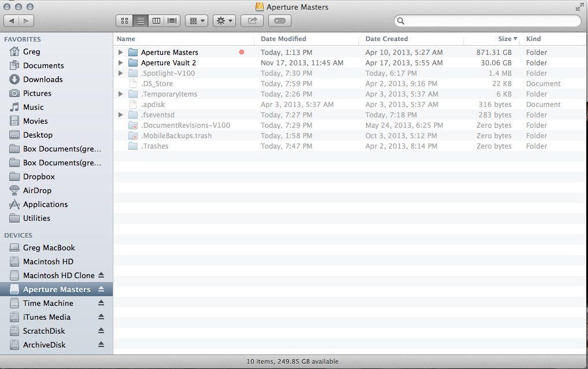Image resolution: width=588 pixels, height=369 pixels.
Task: Expand the Aperture Masters folder
Action: pyautogui.click(x=120, y=53)
